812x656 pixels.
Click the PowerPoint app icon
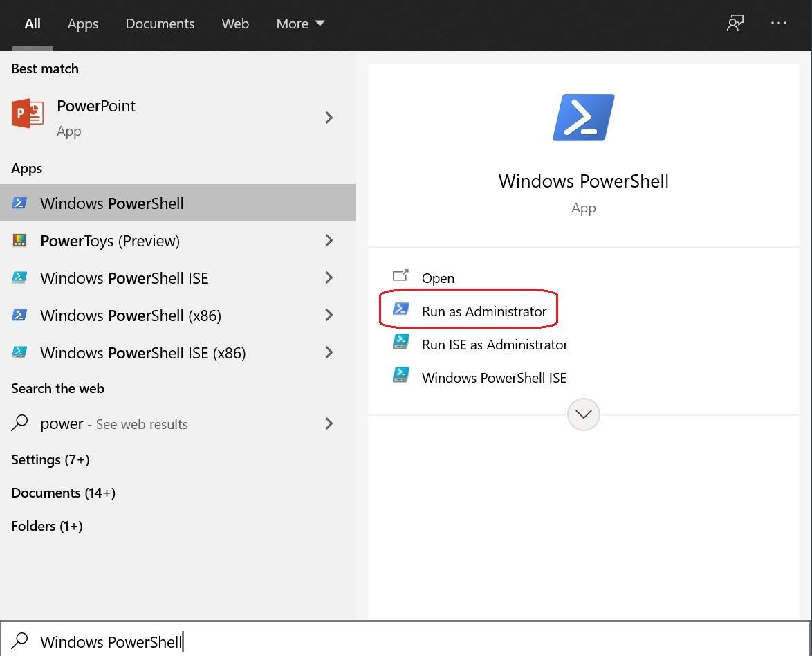[28, 113]
